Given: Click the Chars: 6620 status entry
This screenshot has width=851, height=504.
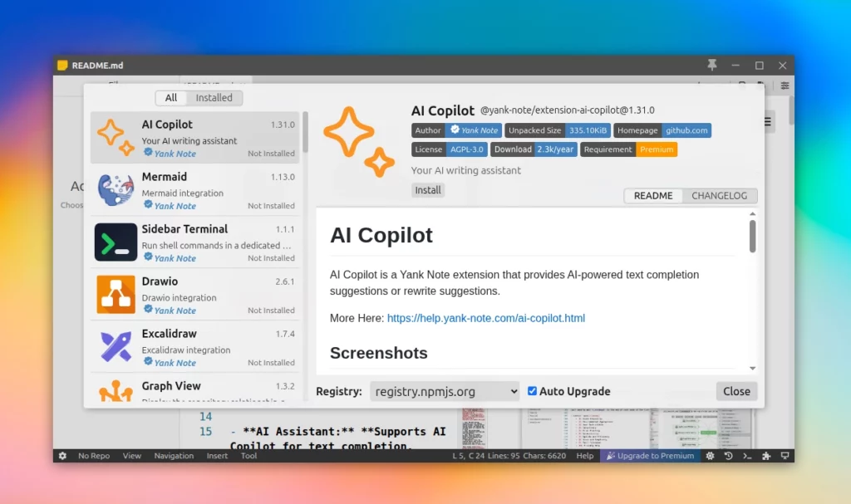Looking at the screenshot, I should [544, 456].
